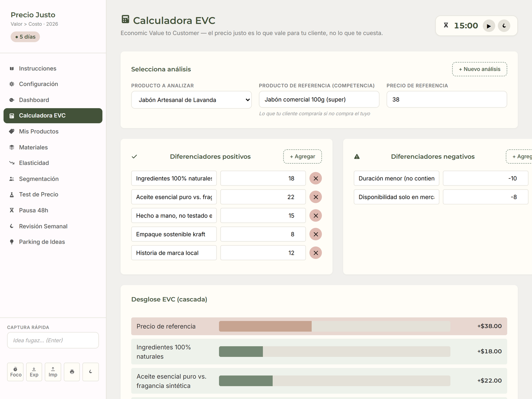Click the Materiales box icon
The width and height of the screenshot is (532, 399).
point(12,147)
